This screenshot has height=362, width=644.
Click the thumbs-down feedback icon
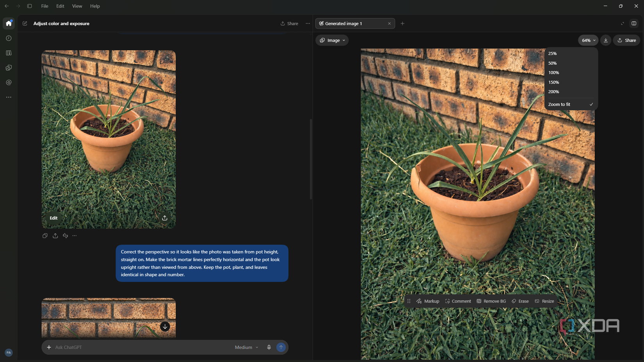[65, 236]
